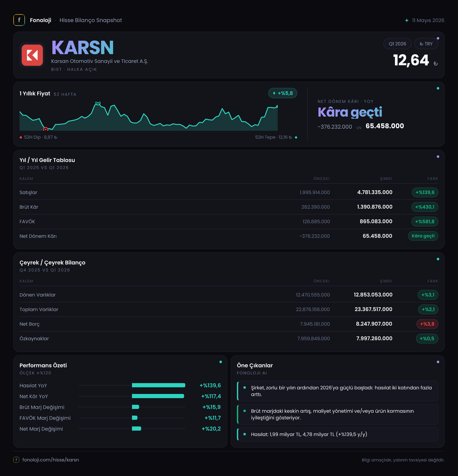The width and height of the screenshot is (458, 476).
Task: Click the "Performans Özeti" heading
Action: pos(43,365)
